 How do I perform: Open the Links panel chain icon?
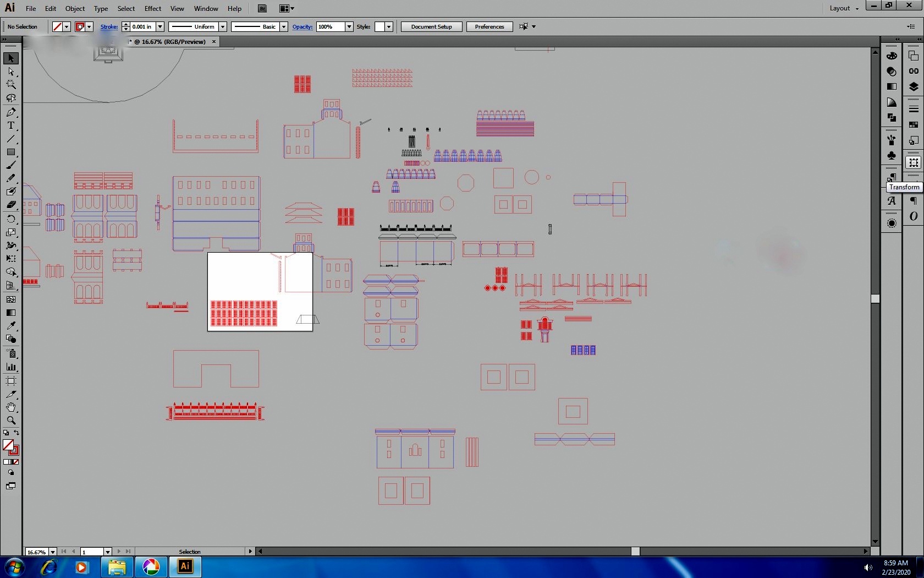[x=914, y=71]
